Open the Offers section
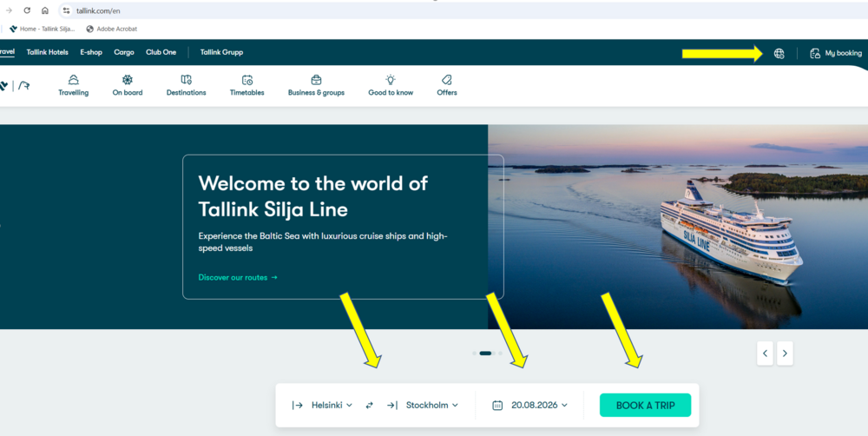This screenshot has width=868, height=436. (447, 86)
